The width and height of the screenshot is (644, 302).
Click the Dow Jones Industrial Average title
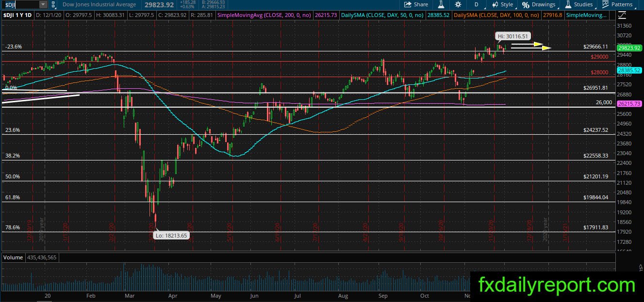(100, 4)
